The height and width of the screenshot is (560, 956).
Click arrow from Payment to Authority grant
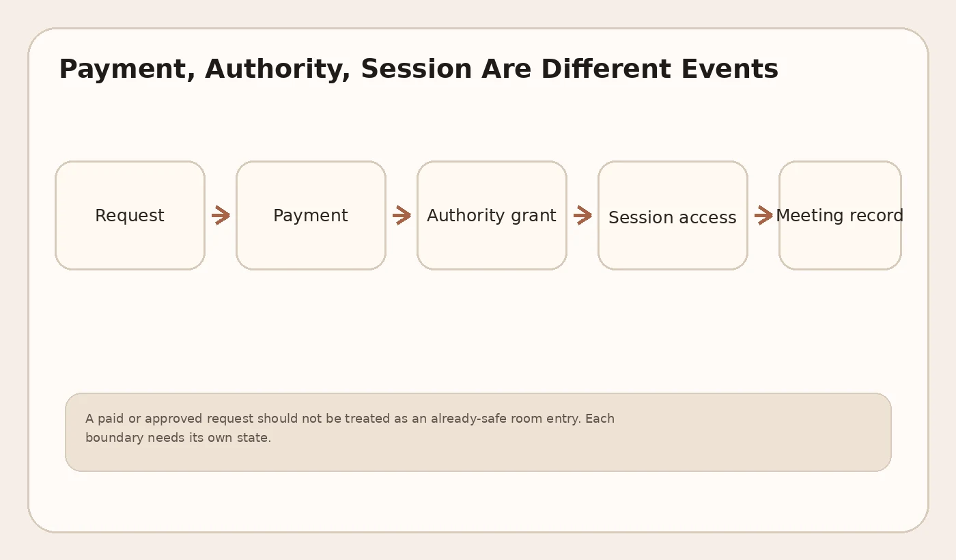click(x=402, y=215)
